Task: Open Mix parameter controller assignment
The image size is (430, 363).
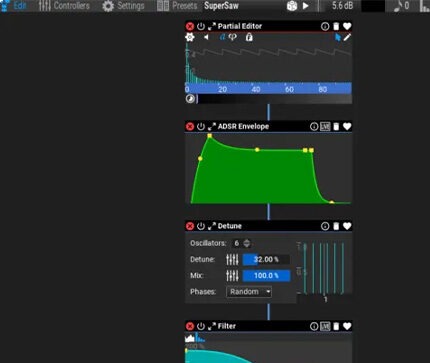Action: [232, 276]
